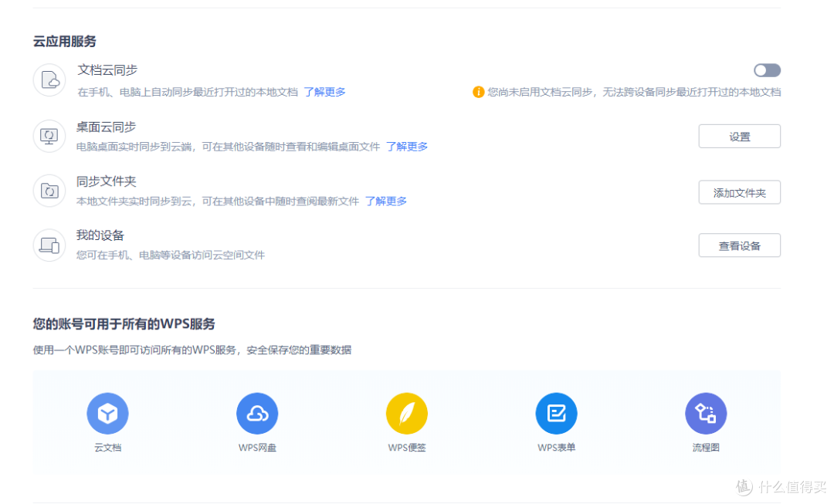Open the WPS网盘 cloud icon
Screen dimensions: 834x504
pos(257,413)
